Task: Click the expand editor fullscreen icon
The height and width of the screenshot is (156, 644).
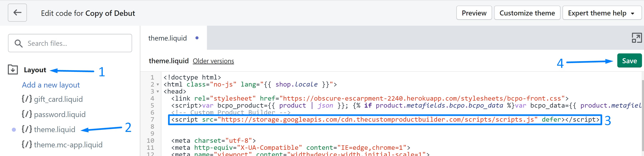Action: click(637, 38)
